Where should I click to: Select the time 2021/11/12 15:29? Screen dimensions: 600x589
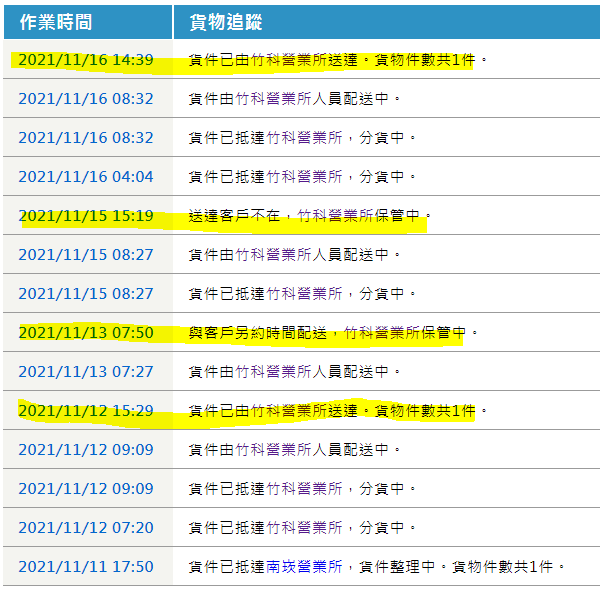coord(86,411)
